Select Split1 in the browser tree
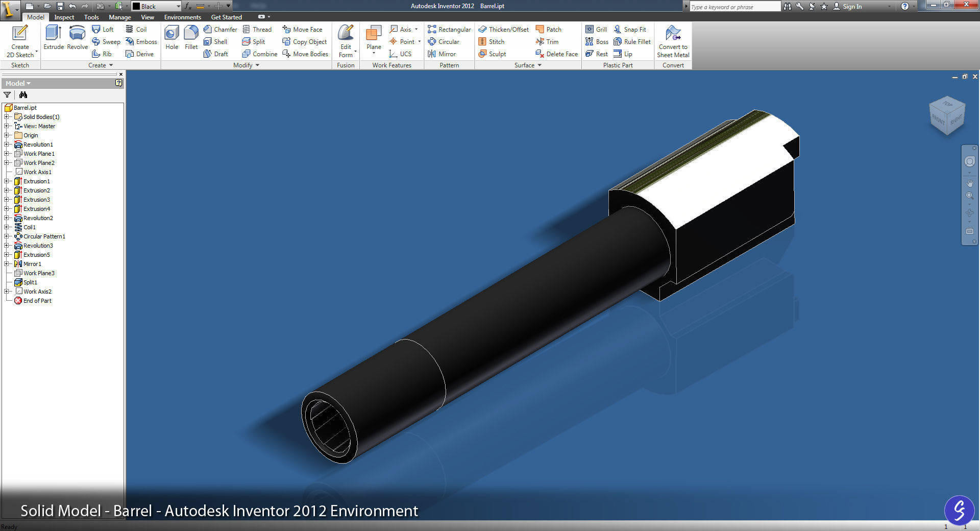Screen dimensions: 980x531 pyautogui.click(x=30, y=282)
